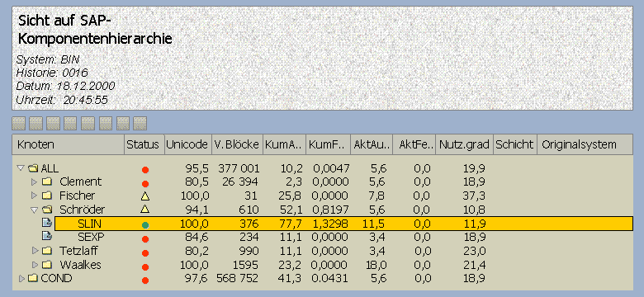
Task: Click the folder icon beside Tetzlaff
Action: tap(47, 250)
